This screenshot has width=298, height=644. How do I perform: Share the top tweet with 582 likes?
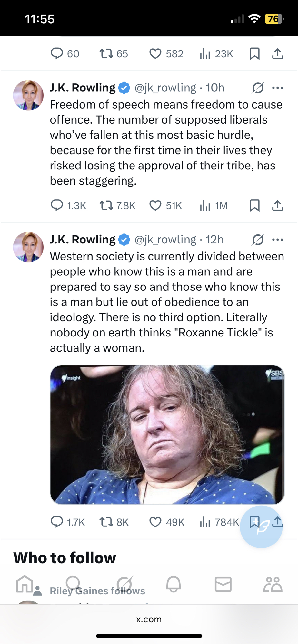click(x=277, y=53)
